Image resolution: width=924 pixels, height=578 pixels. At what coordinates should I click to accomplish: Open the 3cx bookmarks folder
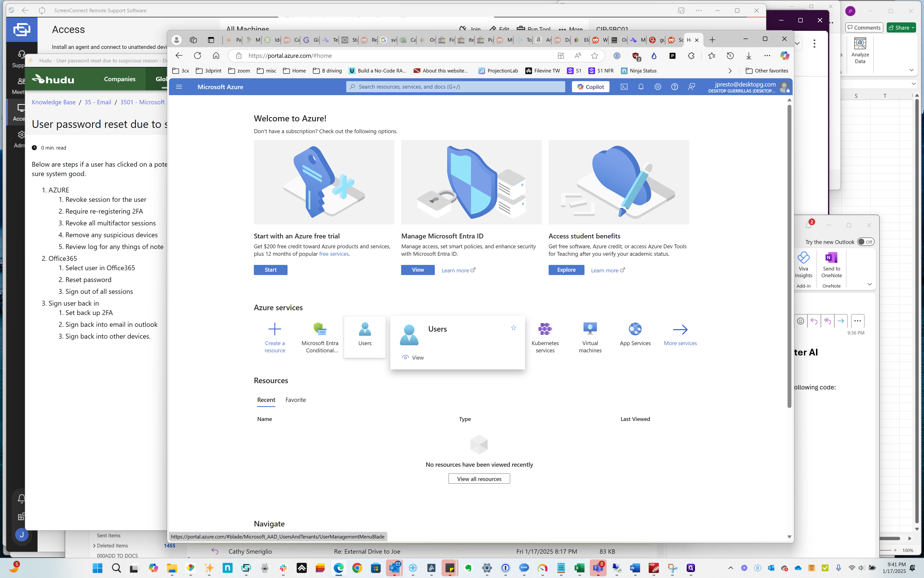tap(181, 71)
